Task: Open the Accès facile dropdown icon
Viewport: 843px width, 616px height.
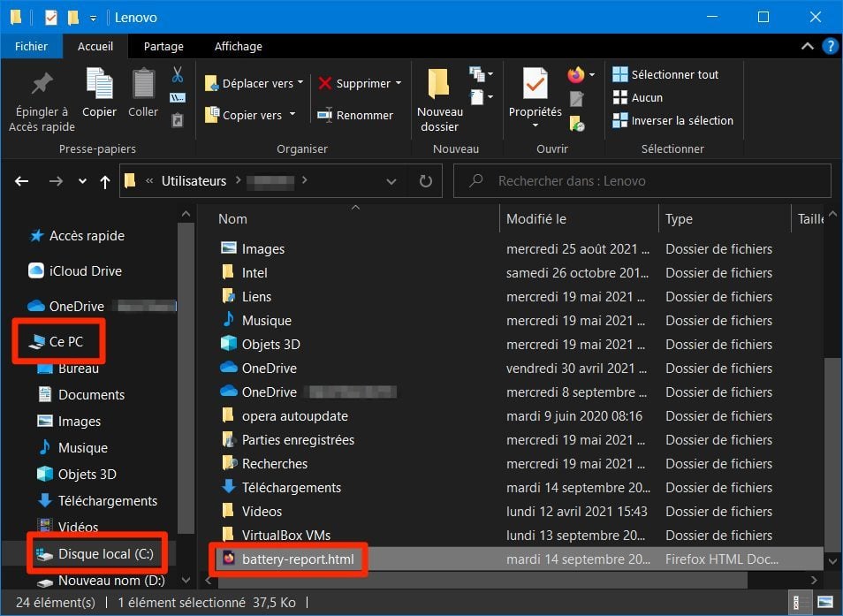Action: [x=482, y=97]
